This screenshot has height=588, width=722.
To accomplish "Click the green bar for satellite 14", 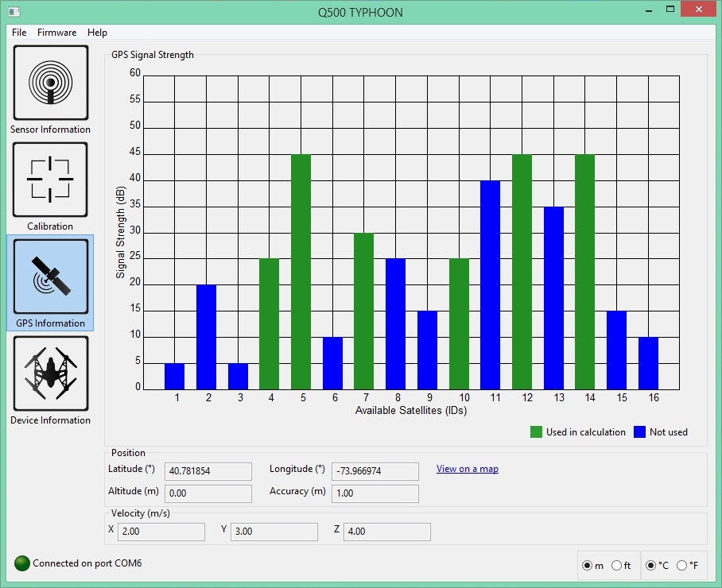I will pyautogui.click(x=584, y=272).
